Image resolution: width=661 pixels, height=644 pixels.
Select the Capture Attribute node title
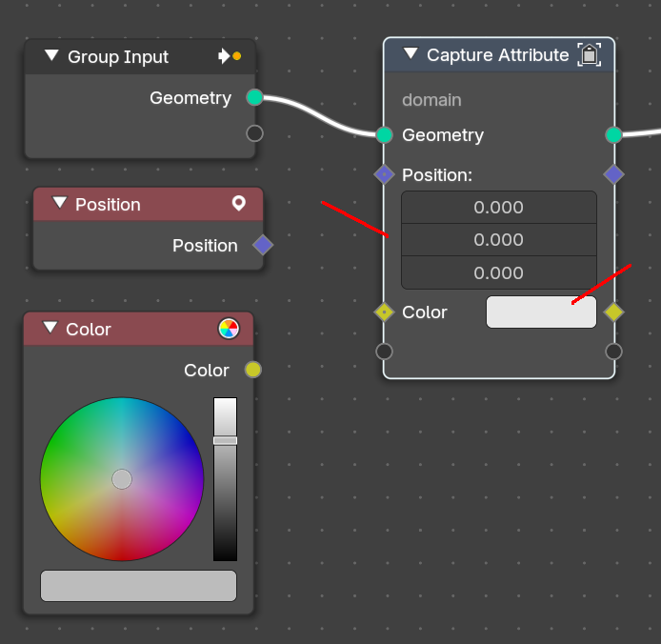(498, 55)
